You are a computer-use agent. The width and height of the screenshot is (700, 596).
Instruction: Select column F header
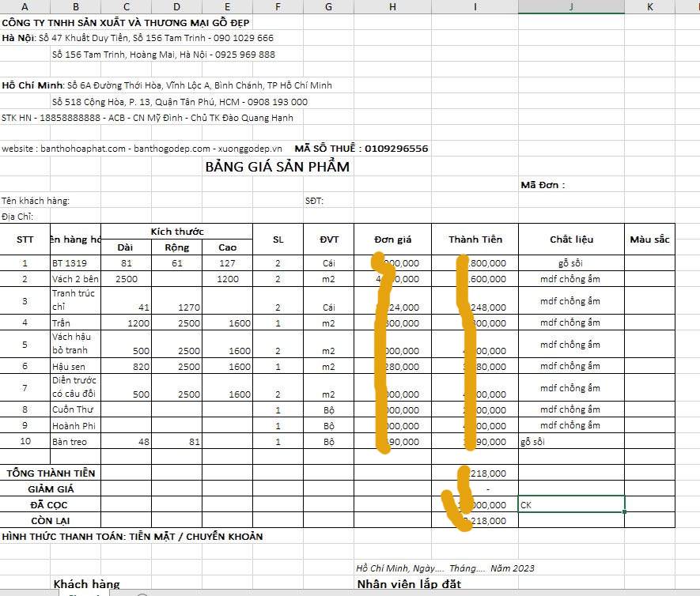(x=278, y=6)
